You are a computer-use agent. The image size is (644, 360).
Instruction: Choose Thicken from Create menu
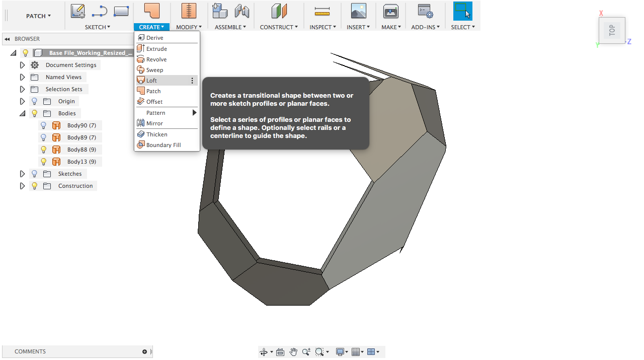(x=167, y=134)
